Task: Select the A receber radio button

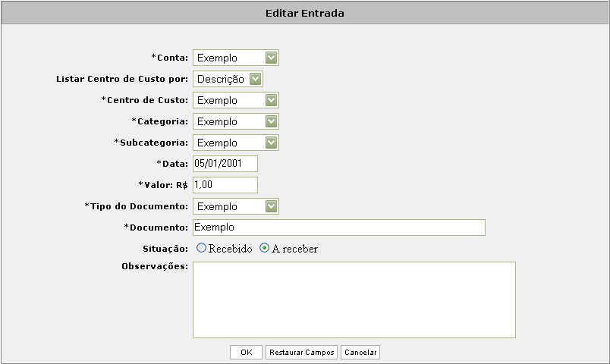Action: pos(264,248)
